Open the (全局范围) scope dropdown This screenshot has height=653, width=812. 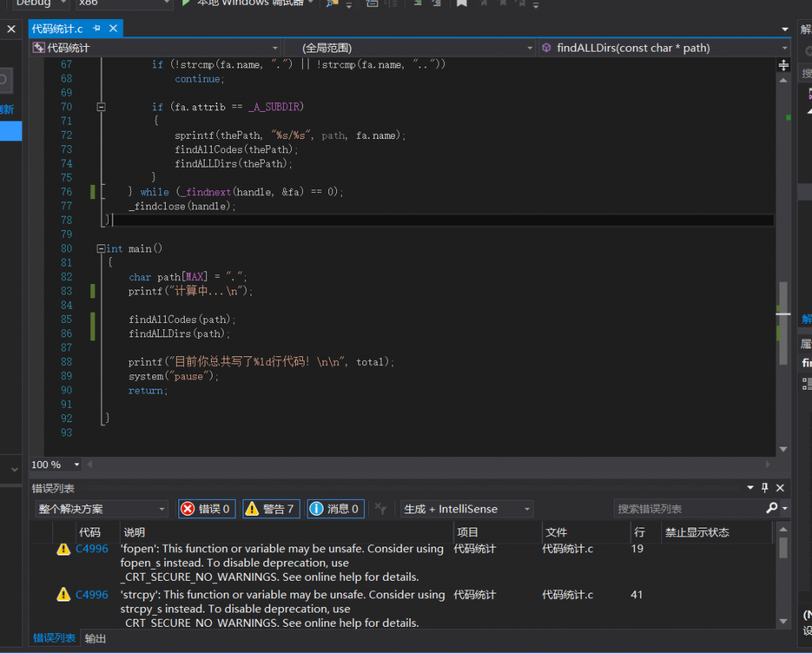pyautogui.click(x=412, y=48)
